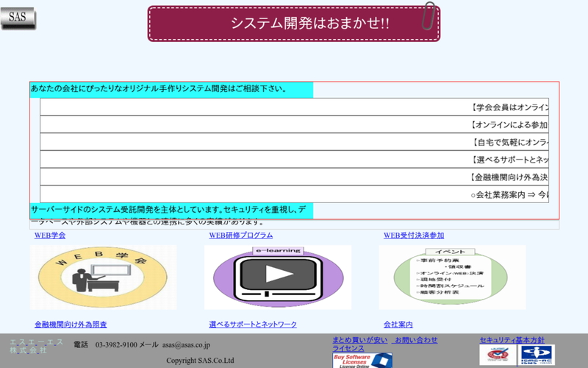Click the WEB学会 presenter illustration
This screenshot has height=368, width=588.
(103, 277)
